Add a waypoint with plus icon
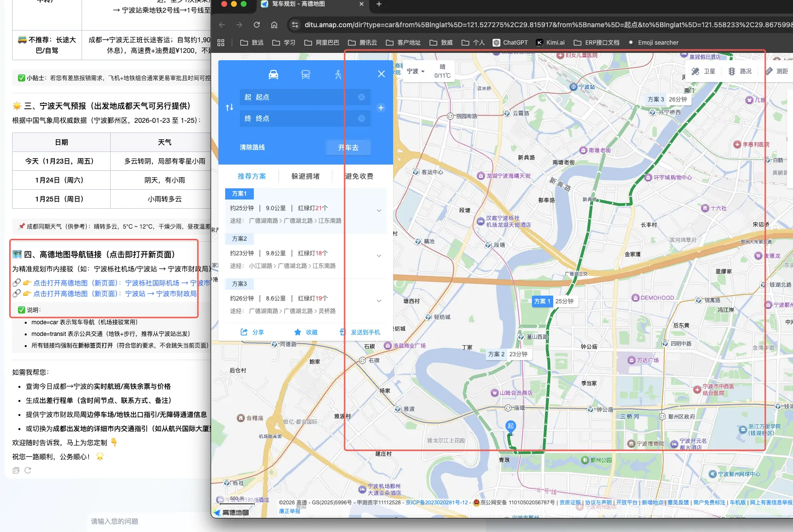The width and height of the screenshot is (793, 532). pyautogui.click(x=381, y=108)
